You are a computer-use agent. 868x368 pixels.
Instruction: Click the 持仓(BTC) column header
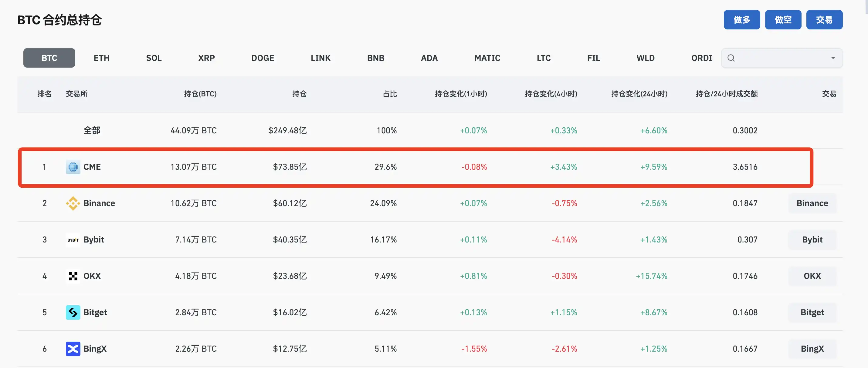tap(200, 94)
